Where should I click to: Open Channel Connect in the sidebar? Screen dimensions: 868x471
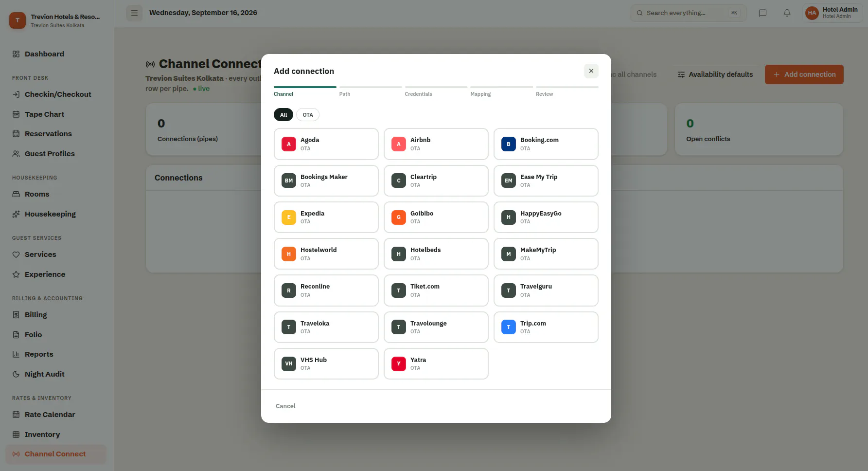[x=56, y=454]
